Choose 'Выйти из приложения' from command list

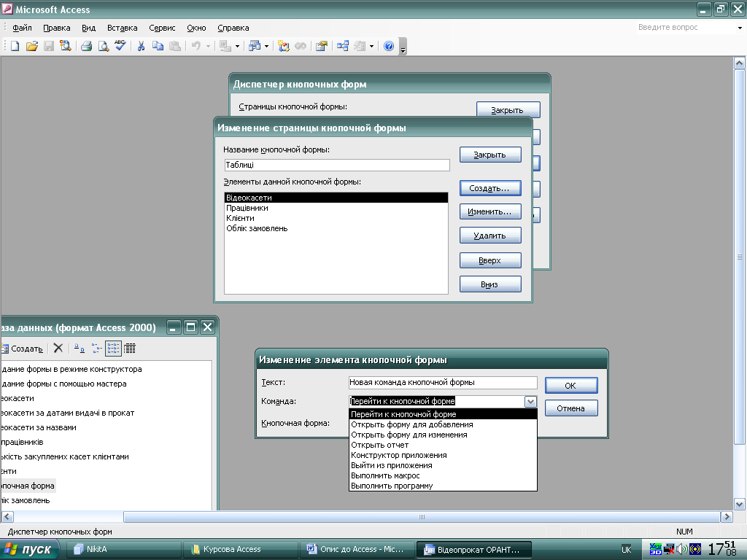[x=443, y=465]
